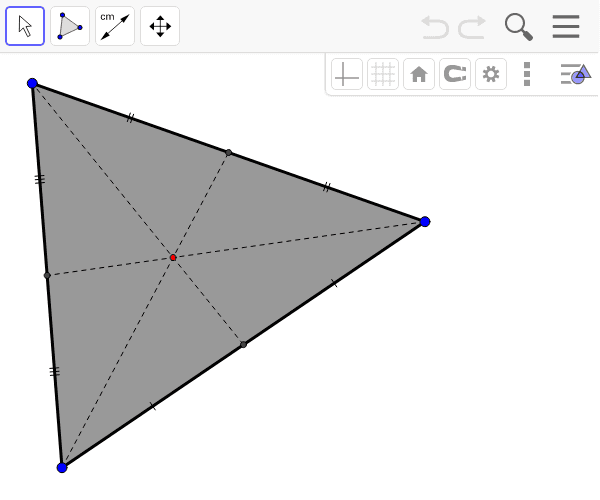Open point capturing magnet options
600x500 pixels.
pyautogui.click(x=455, y=74)
